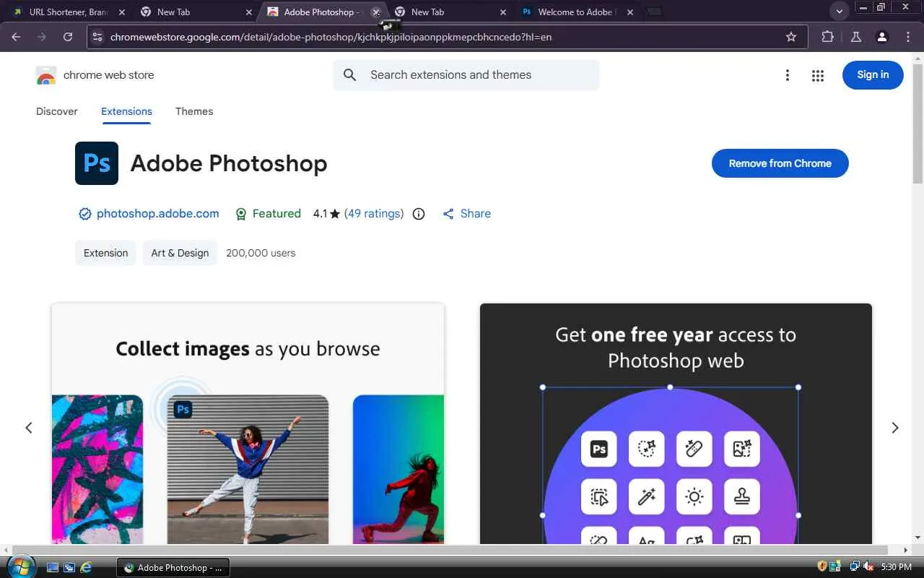Click the horizontal scrollbar right arrow

[x=906, y=551]
